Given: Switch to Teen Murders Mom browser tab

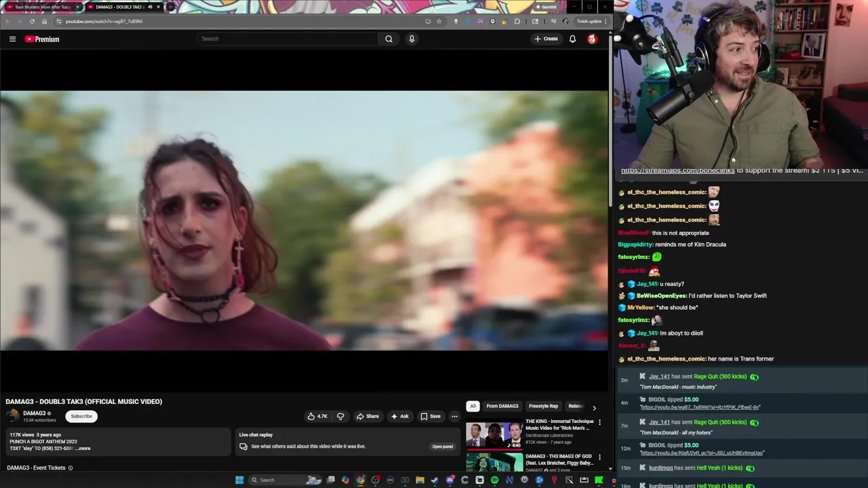Looking at the screenshot, I should tap(42, 7).
